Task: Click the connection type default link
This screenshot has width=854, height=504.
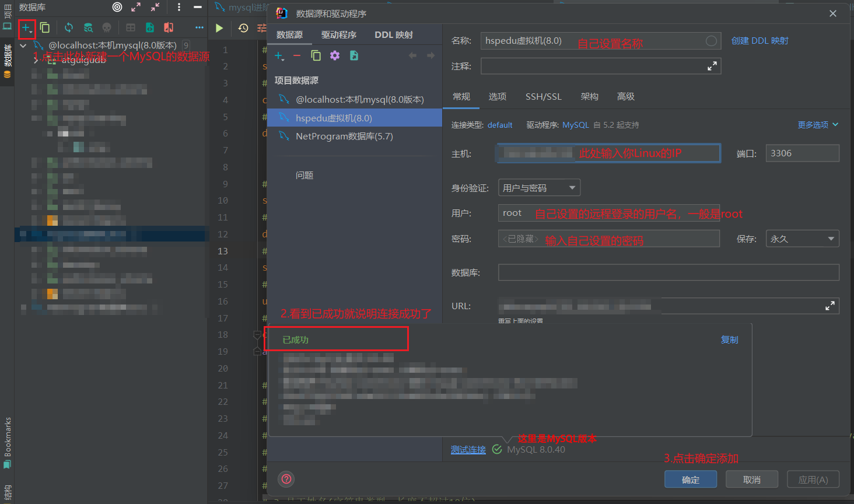Action: pos(500,125)
